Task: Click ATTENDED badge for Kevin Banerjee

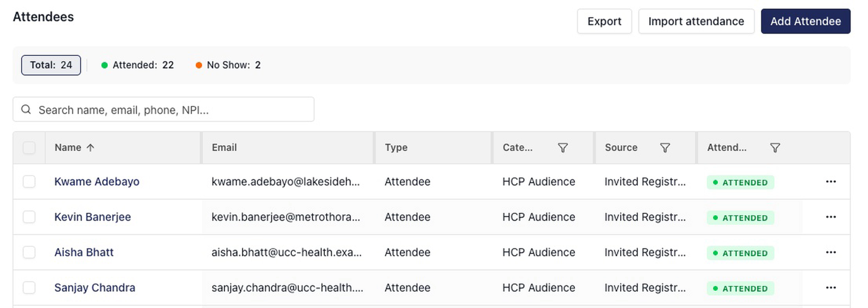Action: [x=741, y=217]
